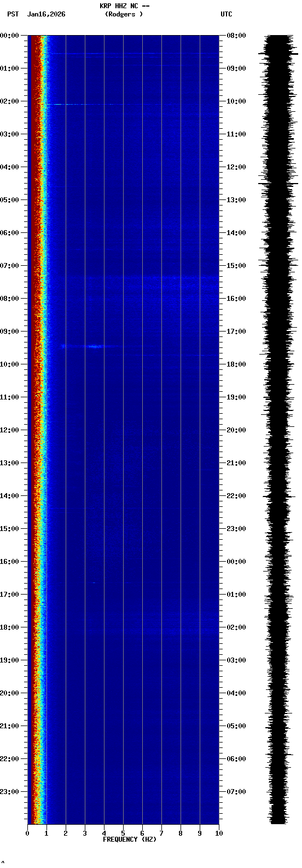Click the PST '18:00' time label

(9, 627)
